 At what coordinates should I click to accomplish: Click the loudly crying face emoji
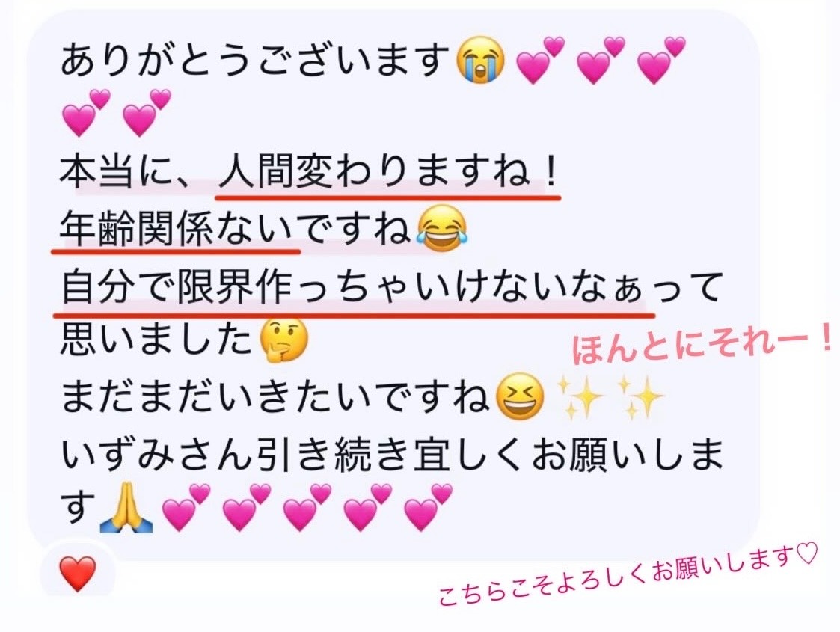coord(480,59)
